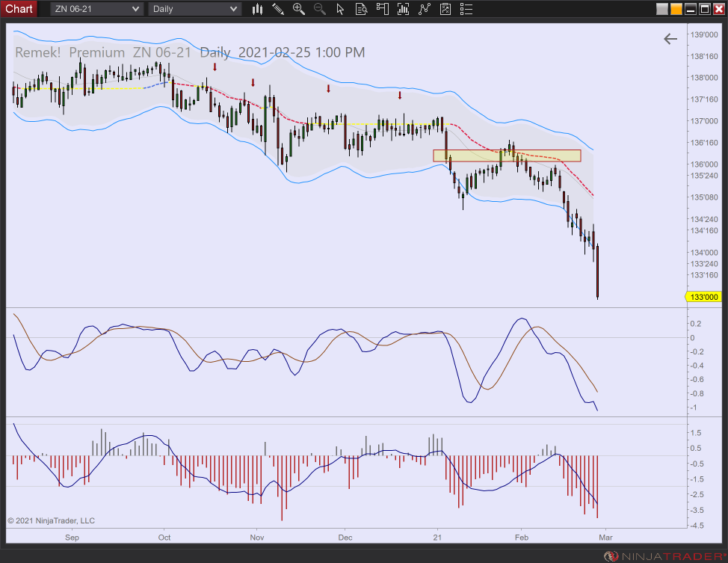
Task: Maximize the chart window
Action: (x=705, y=9)
